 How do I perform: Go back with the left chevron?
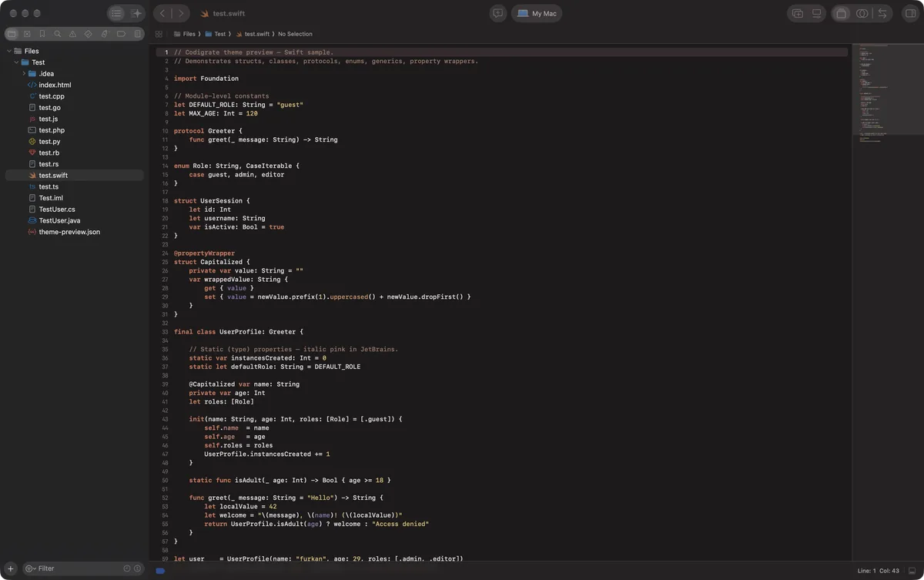point(162,13)
